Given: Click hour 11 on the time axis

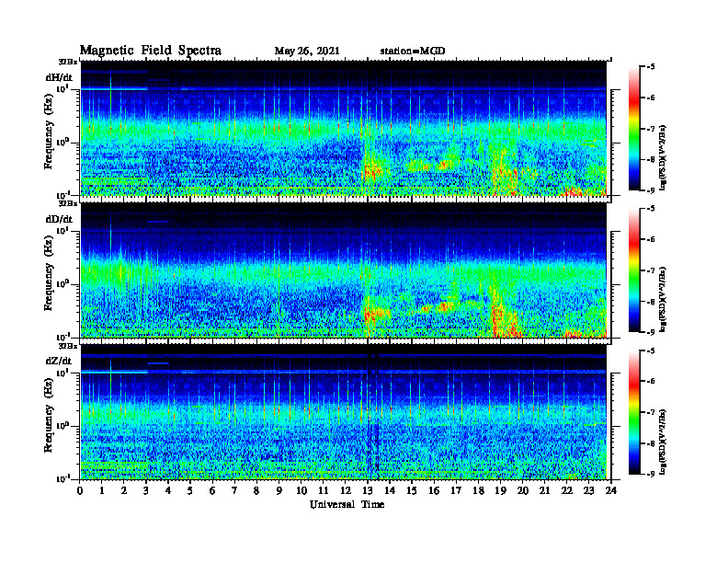Looking at the screenshot, I should click(324, 490).
